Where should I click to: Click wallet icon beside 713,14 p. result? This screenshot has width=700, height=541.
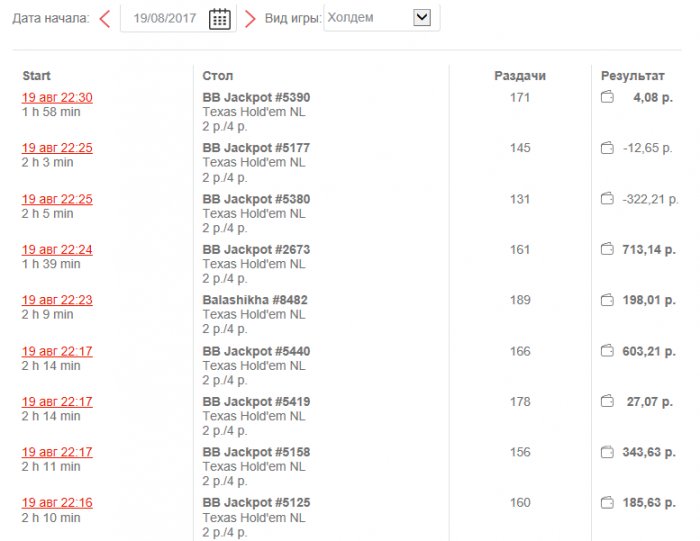pyautogui.click(x=607, y=249)
